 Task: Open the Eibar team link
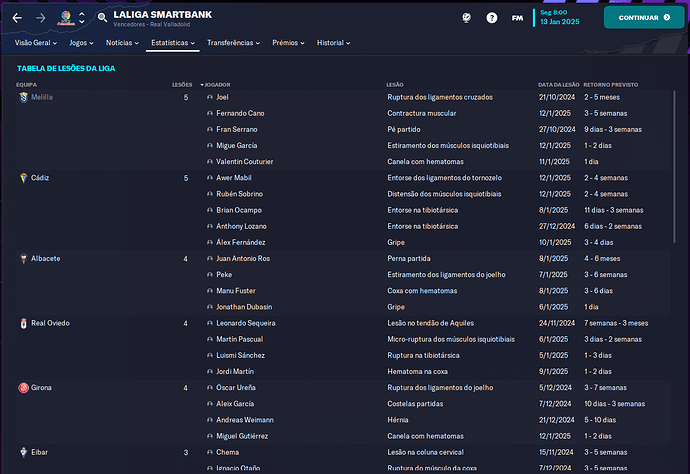point(40,452)
